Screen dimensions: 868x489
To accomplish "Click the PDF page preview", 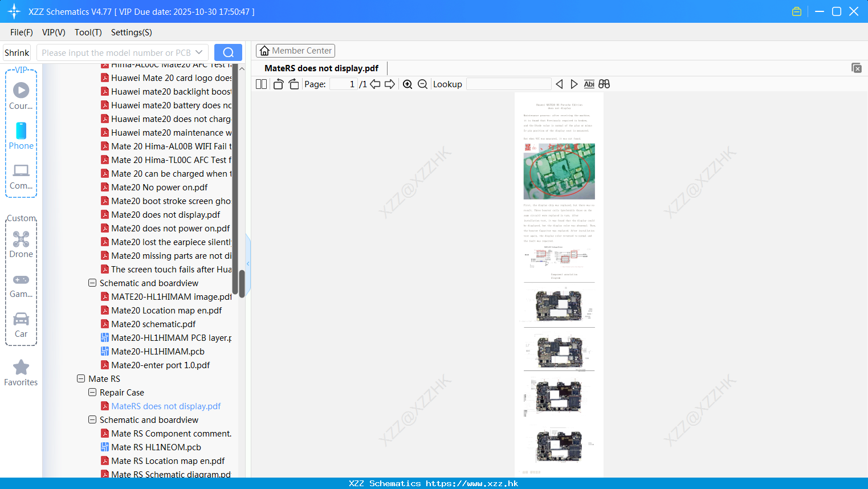I will (559, 285).
